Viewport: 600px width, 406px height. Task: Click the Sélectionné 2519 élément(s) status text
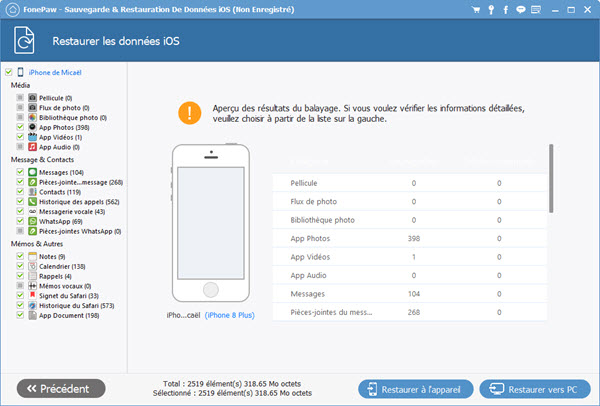[232, 393]
